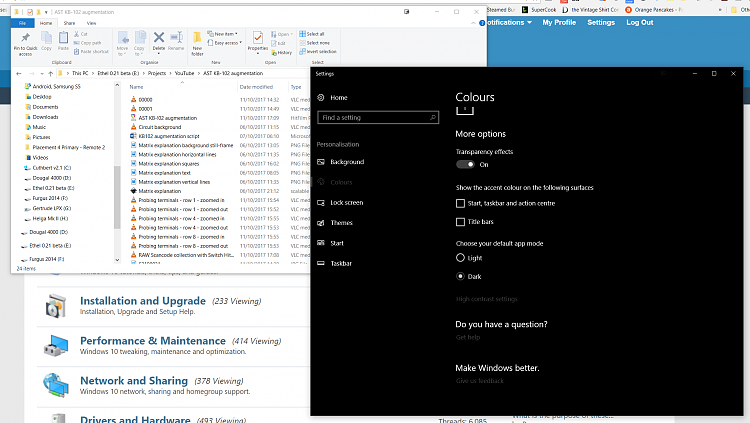Click the Network and Sharing forum icon
The image size is (750, 423).
click(x=55, y=385)
